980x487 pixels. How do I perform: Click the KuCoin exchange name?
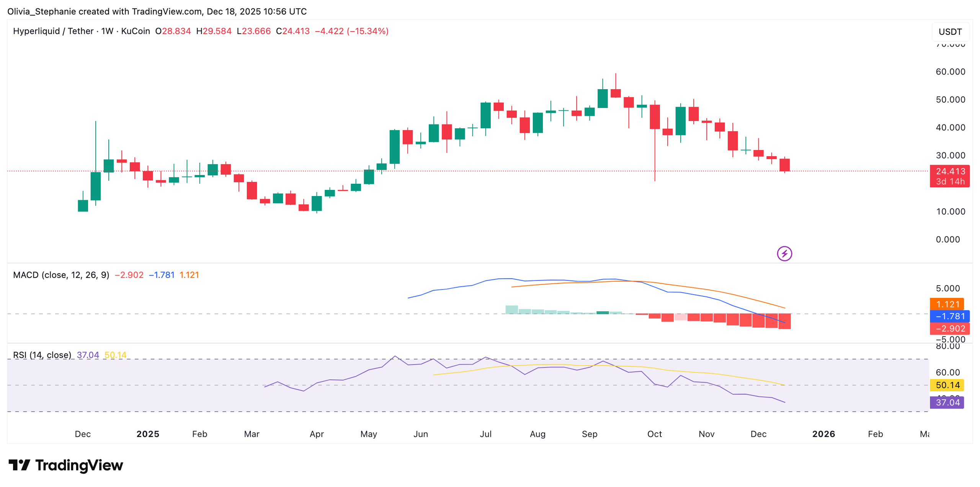(135, 31)
